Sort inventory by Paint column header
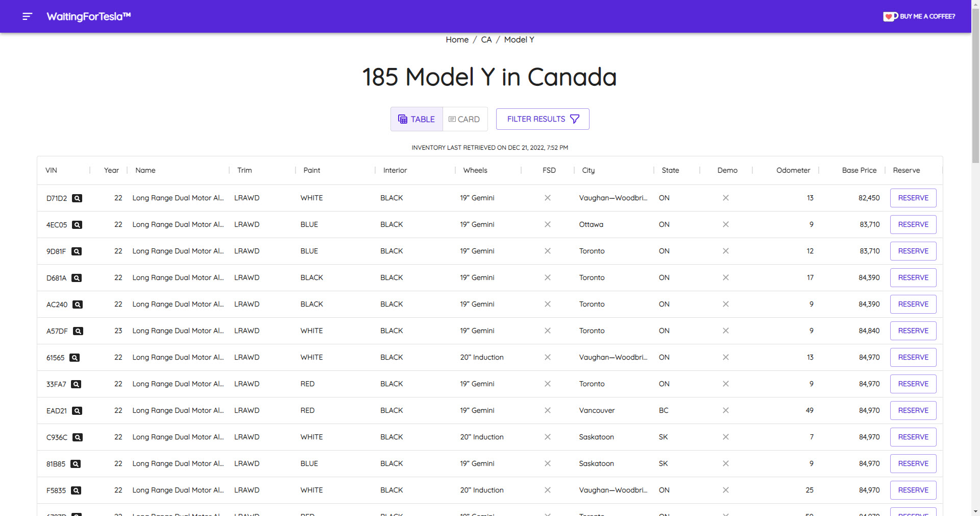Image resolution: width=980 pixels, height=516 pixels. click(312, 170)
